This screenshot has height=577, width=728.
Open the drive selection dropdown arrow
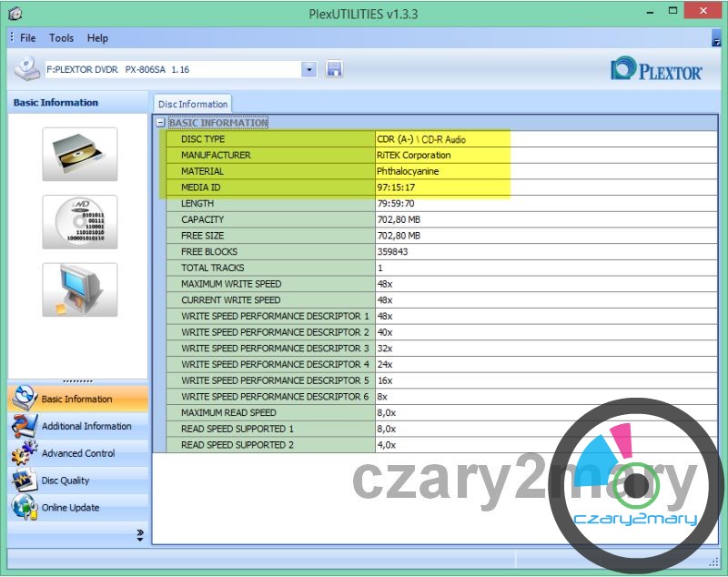pyautogui.click(x=308, y=69)
